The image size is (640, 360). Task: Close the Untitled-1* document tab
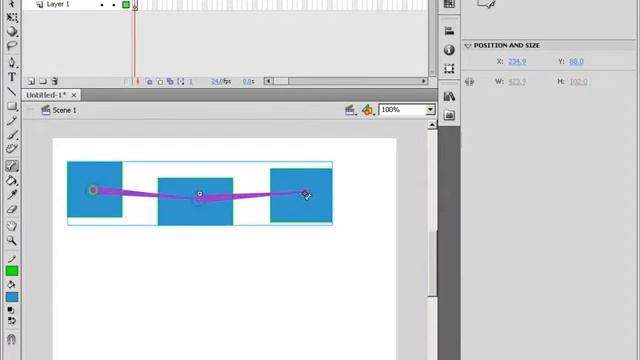(74, 95)
